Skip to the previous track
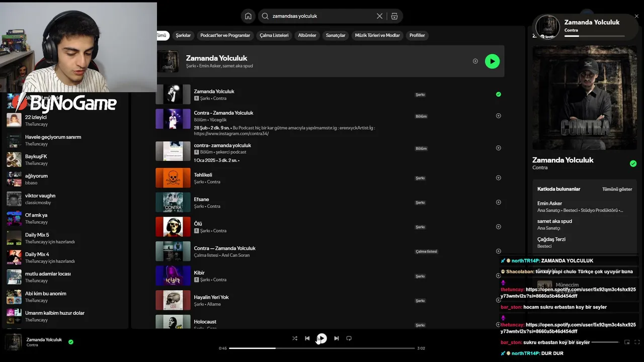This screenshot has height=362, width=644. tap(307, 338)
